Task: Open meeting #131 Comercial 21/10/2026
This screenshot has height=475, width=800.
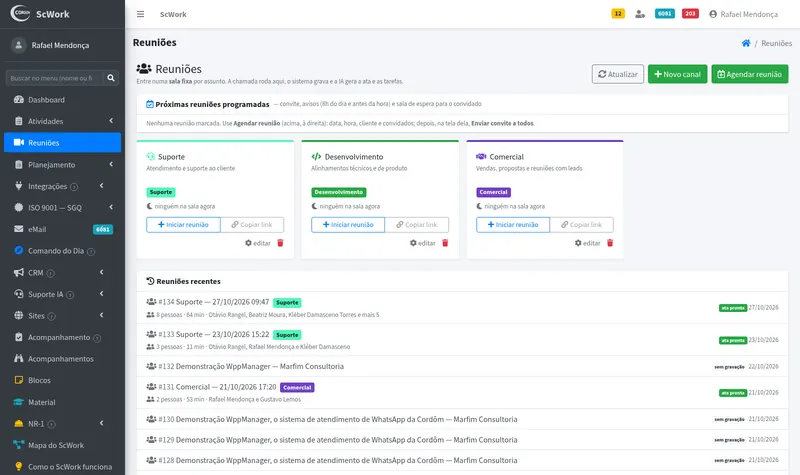Action: coord(462,392)
